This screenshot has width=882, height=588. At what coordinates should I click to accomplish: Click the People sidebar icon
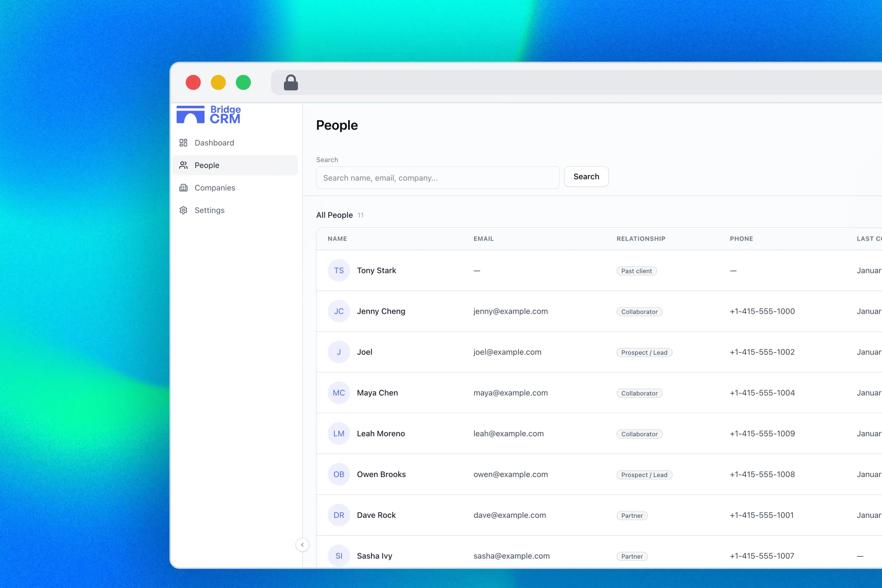(183, 165)
